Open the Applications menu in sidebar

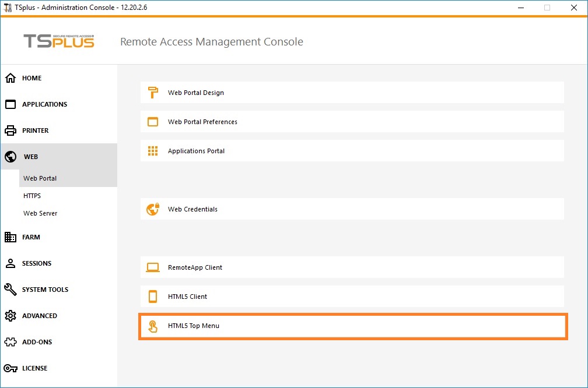click(x=44, y=104)
